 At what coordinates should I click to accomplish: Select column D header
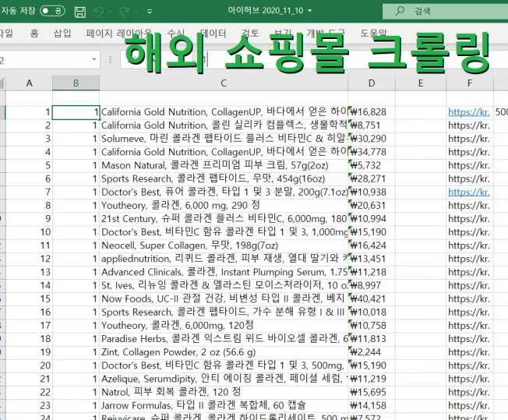click(372, 83)
